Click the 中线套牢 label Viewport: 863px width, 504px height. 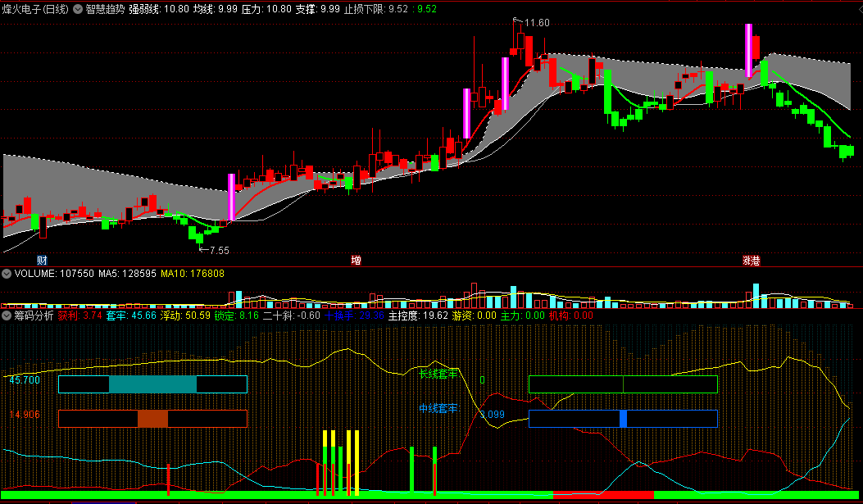438,409
